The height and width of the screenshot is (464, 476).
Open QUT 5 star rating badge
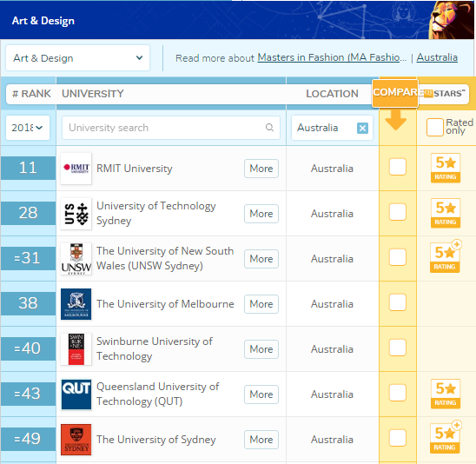[446, 394]
